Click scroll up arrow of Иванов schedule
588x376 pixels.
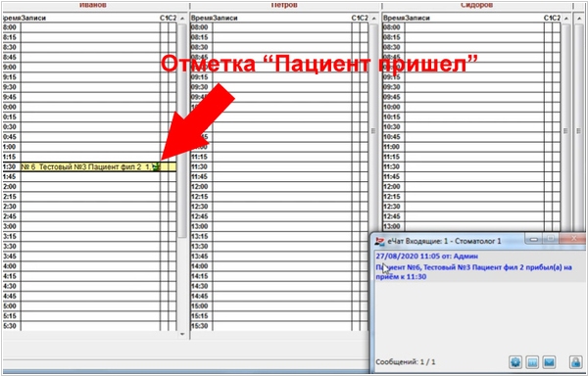(182, 18)
